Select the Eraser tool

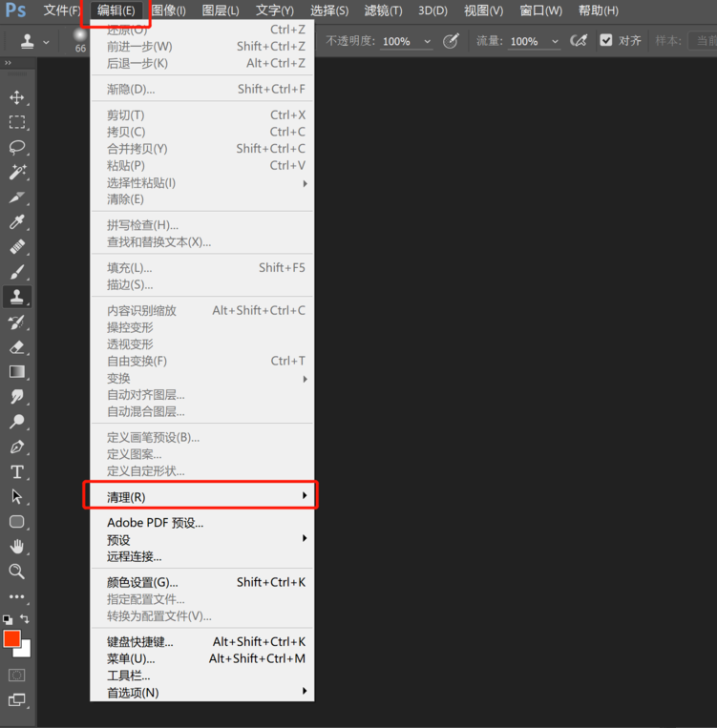coord(17,347)
